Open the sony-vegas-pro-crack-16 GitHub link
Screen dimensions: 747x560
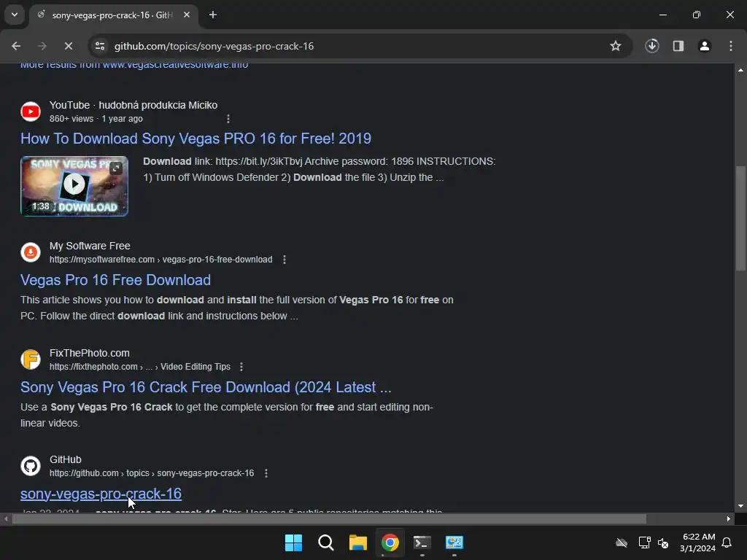pyautogui.click(x=101, y=494)
